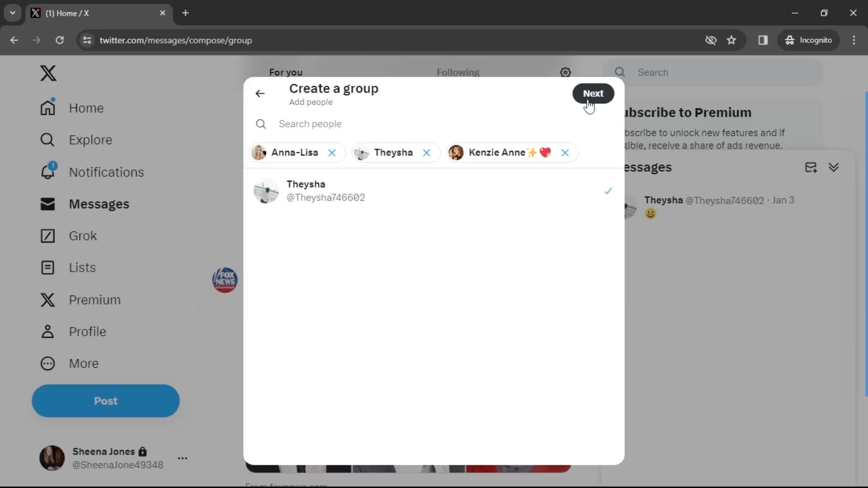Click the back arrow icon

click(x=260, y=94)
